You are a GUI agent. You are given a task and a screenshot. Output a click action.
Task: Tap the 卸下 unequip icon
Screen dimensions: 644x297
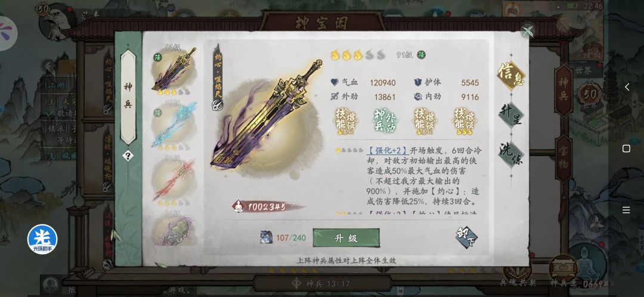click(x=466, y=237)
